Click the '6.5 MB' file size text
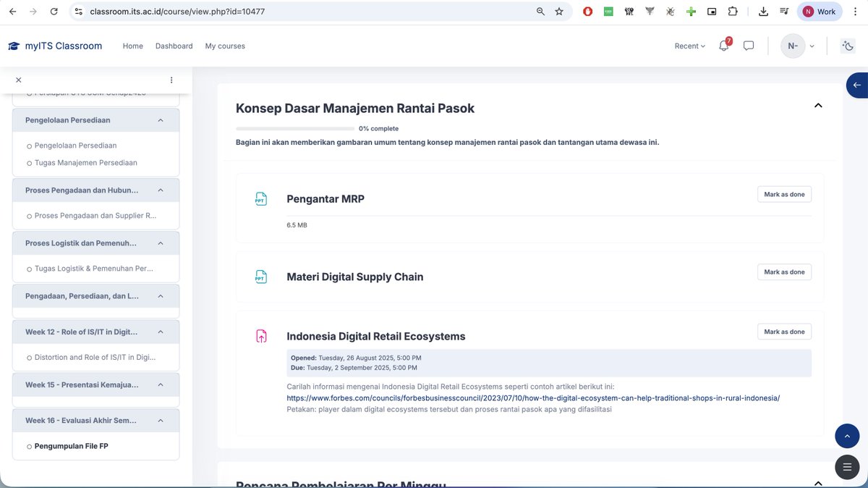868x488 pixels. (297, 225)
